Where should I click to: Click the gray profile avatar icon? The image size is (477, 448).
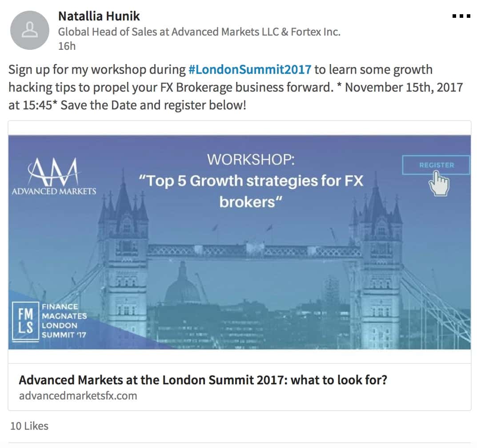[29, 30]
